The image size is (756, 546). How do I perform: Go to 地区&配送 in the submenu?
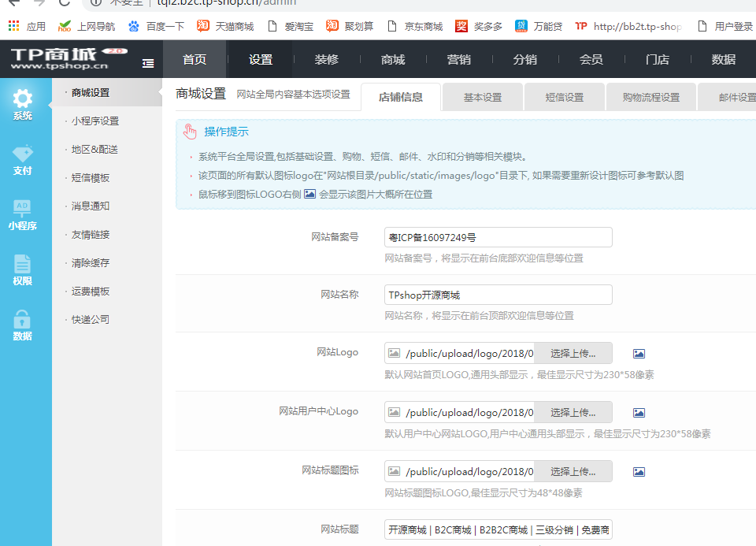click(94, 150)
